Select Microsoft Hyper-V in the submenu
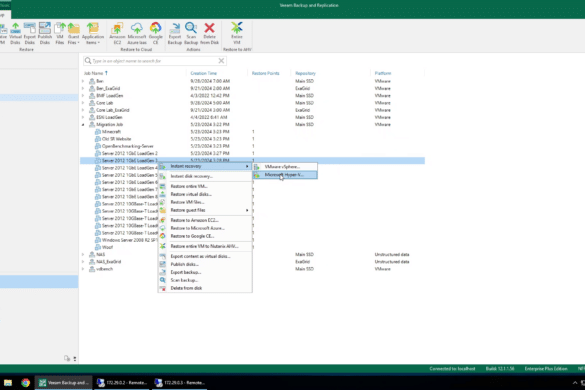Screen dimensions: 585x390 click(x=285, y=175)
